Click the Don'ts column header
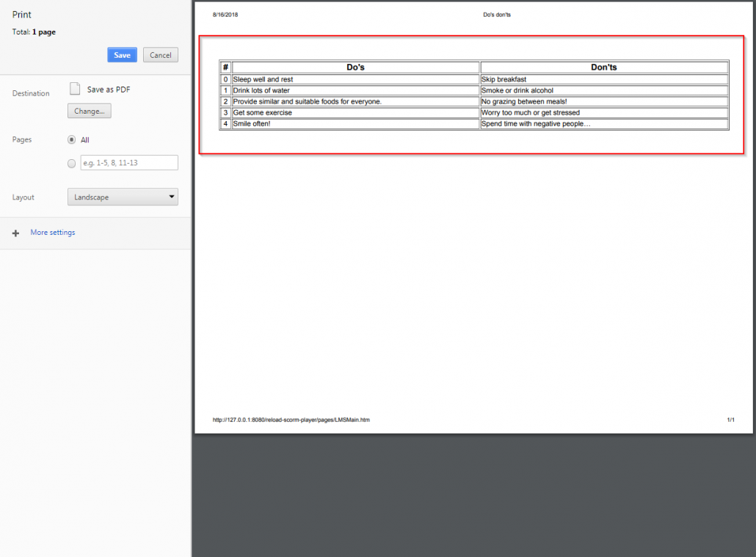Viewport: 756px width, 557px height. click(603, 67)
